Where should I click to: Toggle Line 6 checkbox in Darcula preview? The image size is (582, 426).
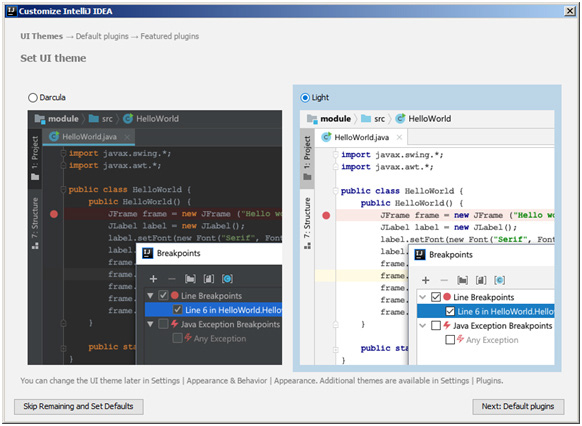pos(178,310)
